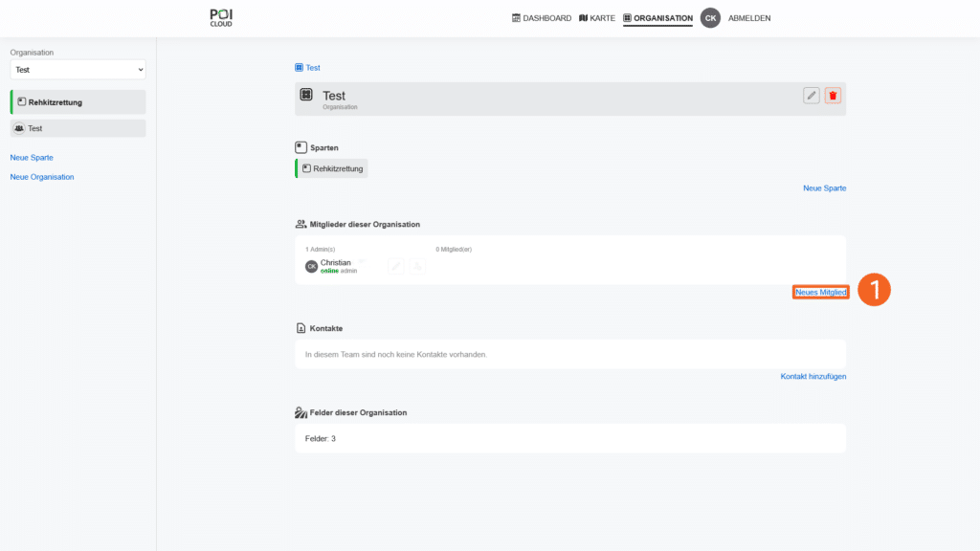Click the Neue Sparte link in sidebar

click(x=32, y=157)
